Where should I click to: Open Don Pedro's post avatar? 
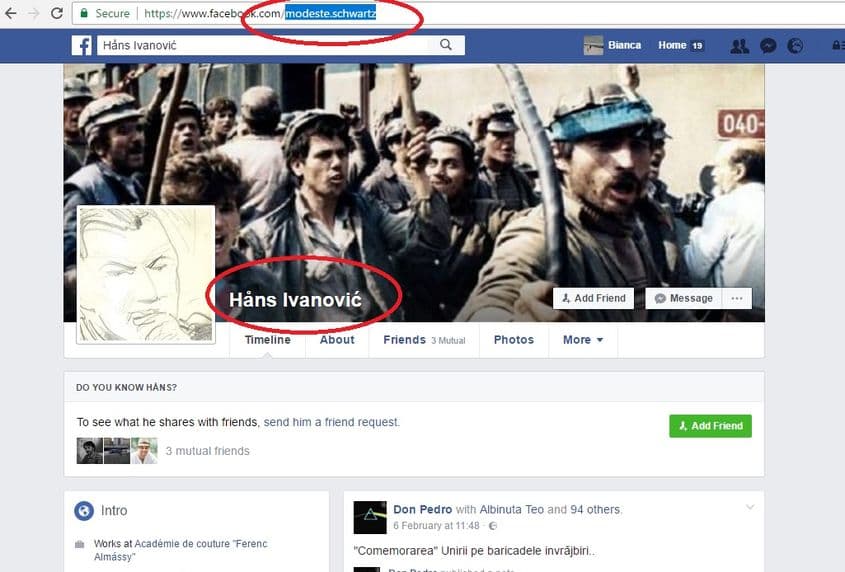pyautogui.click(x=370, y=517)
